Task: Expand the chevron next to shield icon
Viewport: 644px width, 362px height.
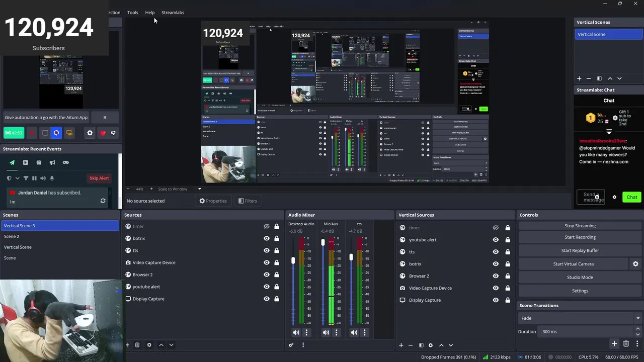Action: click(x=17, y=178)
